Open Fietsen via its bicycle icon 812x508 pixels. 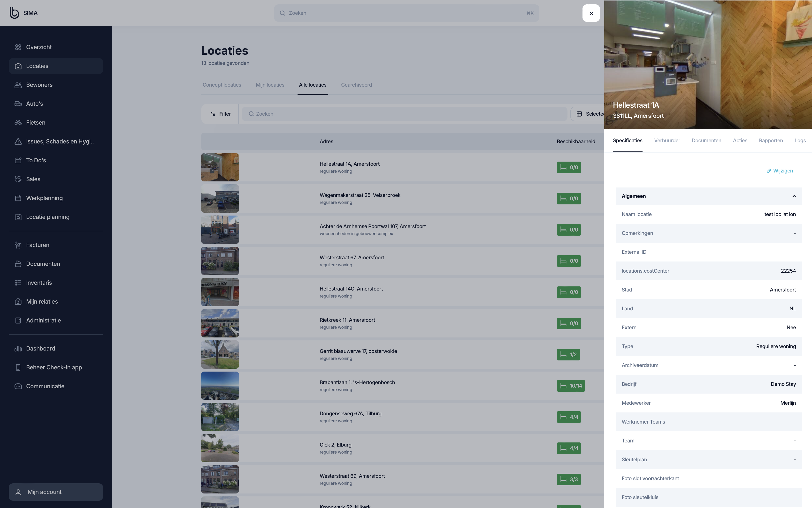(18, 123)
